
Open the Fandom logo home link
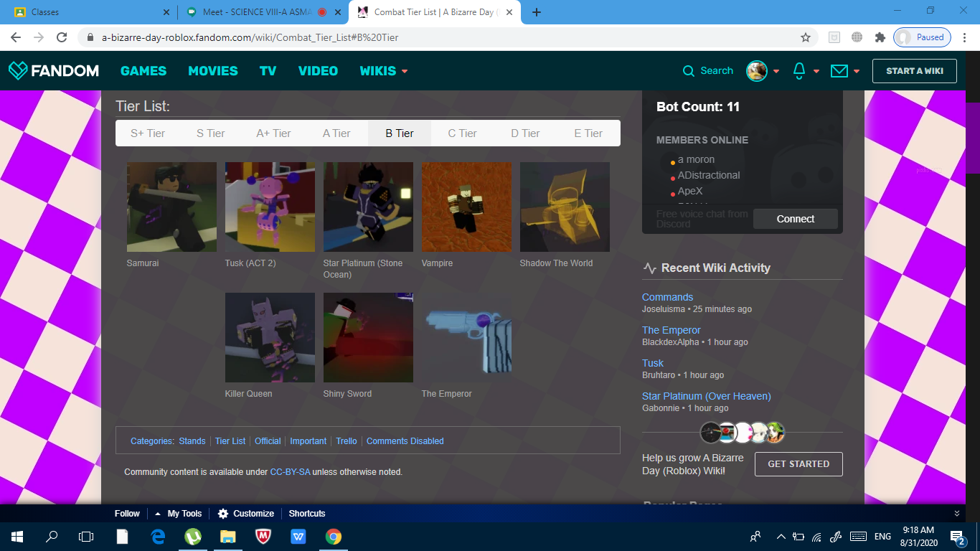coord(54,70)
